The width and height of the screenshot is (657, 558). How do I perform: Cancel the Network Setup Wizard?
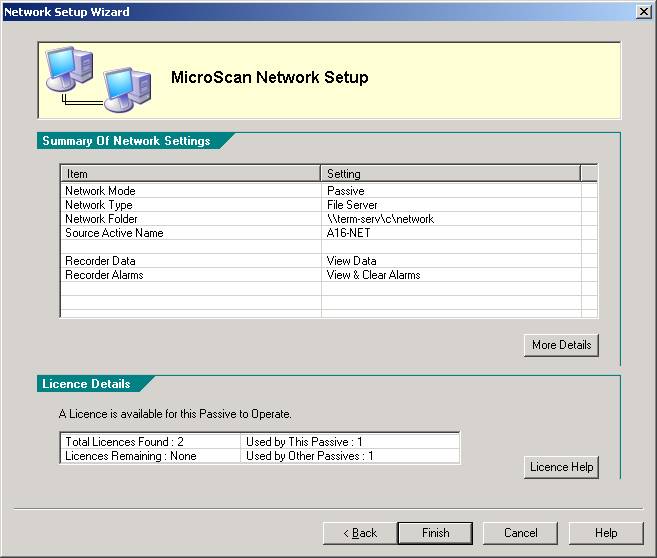[x=520, y=533]
